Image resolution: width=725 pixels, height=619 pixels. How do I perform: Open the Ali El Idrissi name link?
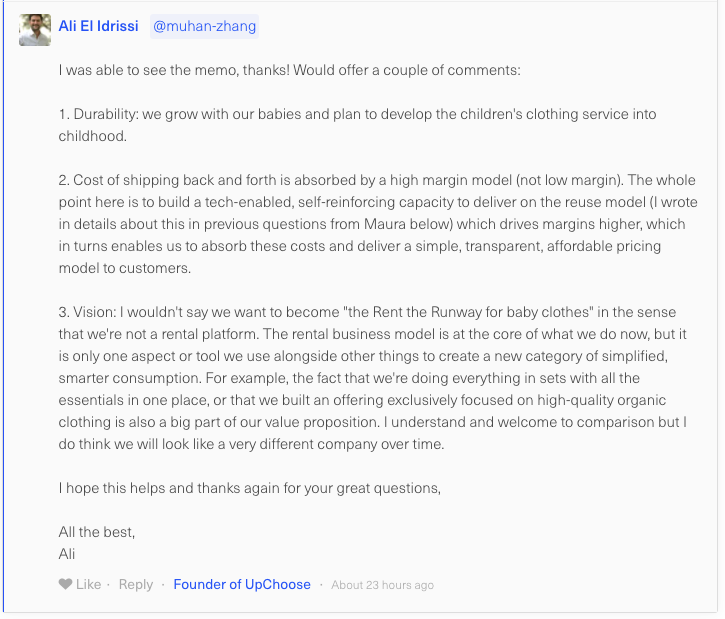pyautogui.click(x=98, y=26)
